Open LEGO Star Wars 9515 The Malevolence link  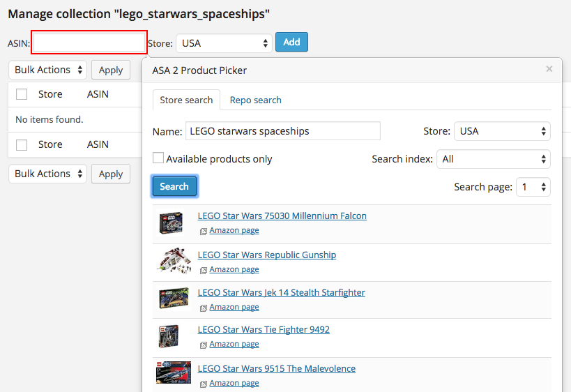(276, 368)
